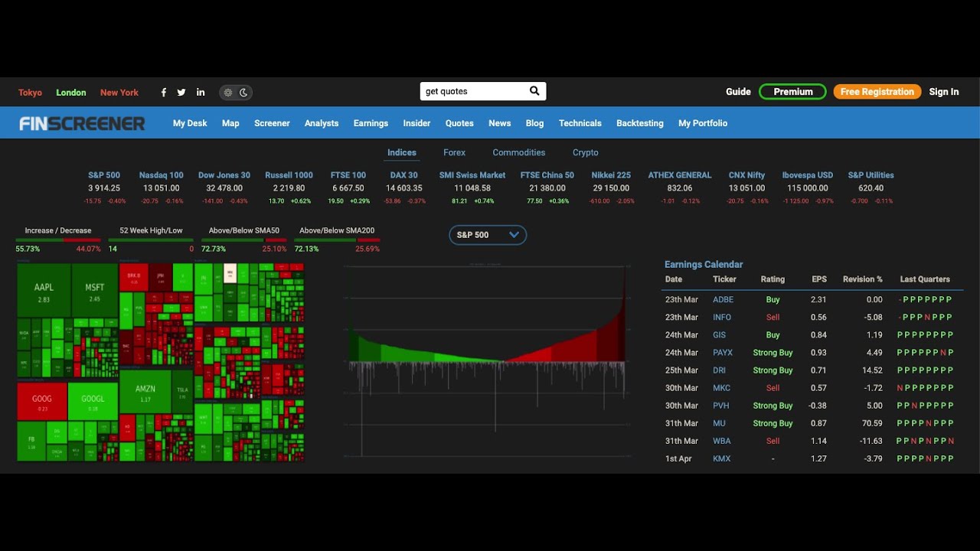The height and width of the screenshot is (551, 980).
Task: Open the DAX 30 index
Action: [x=404, y=175]
